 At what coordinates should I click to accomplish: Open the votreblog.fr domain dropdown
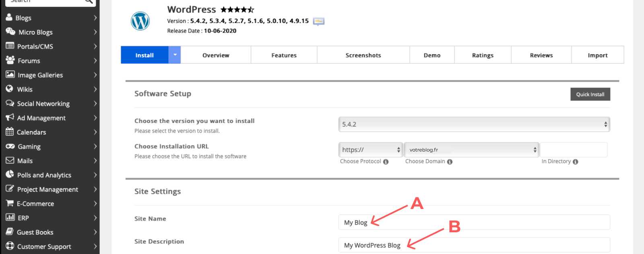471,150
